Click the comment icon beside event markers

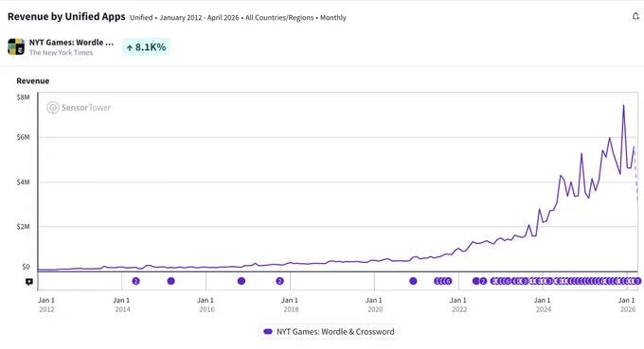click(29, 281)
